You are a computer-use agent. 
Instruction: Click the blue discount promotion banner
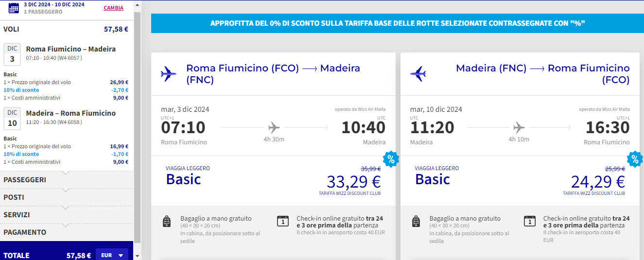click(397, 23)
